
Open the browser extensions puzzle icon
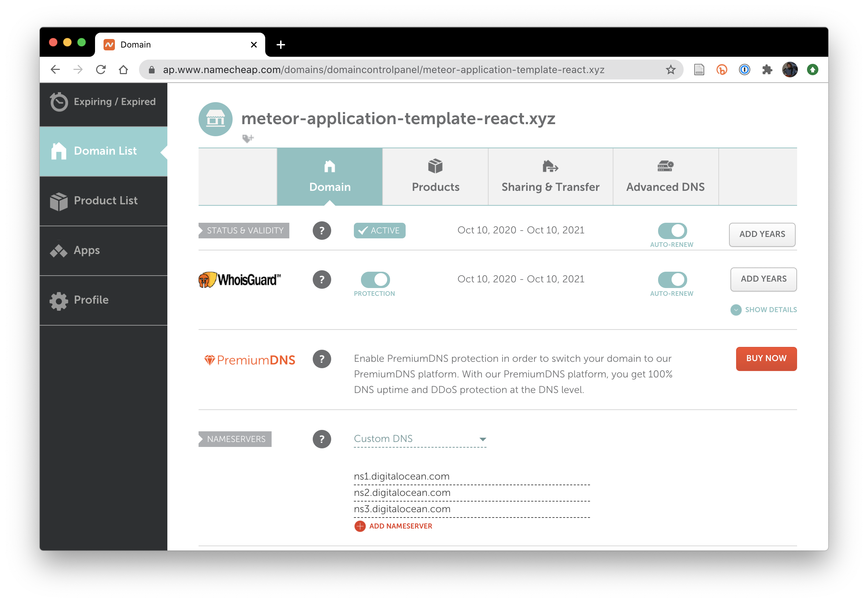(767, 70)
